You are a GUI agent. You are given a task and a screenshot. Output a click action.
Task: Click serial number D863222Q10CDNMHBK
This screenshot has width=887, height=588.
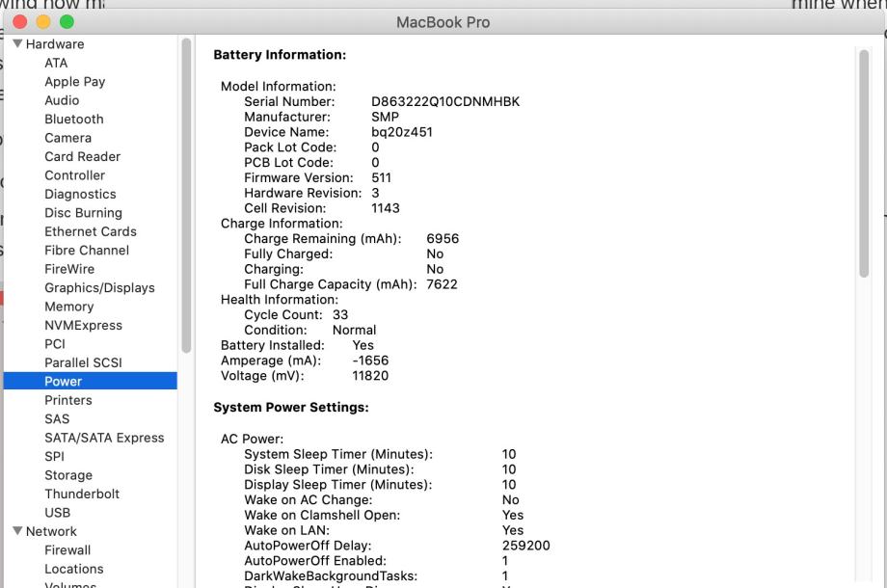pos(445,101)
